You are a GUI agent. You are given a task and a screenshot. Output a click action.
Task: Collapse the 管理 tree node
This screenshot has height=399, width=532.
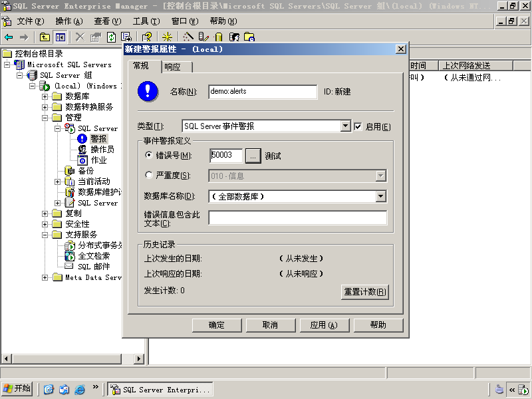tap(45, 118)
